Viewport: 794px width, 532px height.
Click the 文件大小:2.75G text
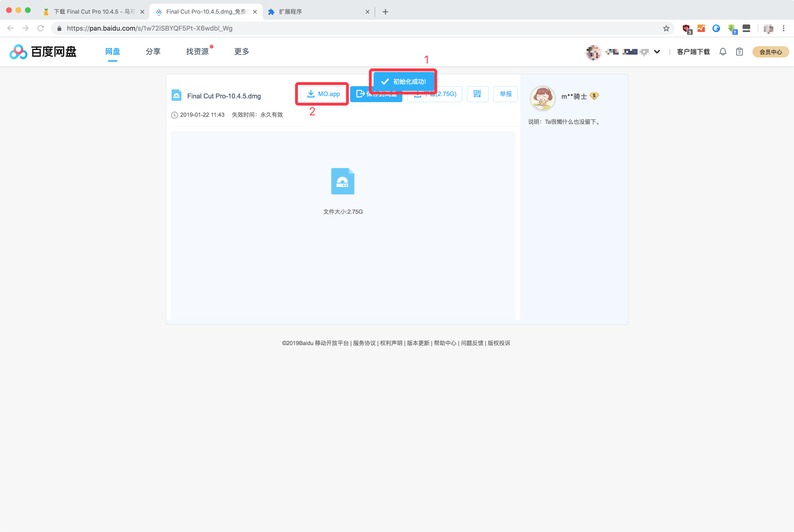click(x=343, y=212)
